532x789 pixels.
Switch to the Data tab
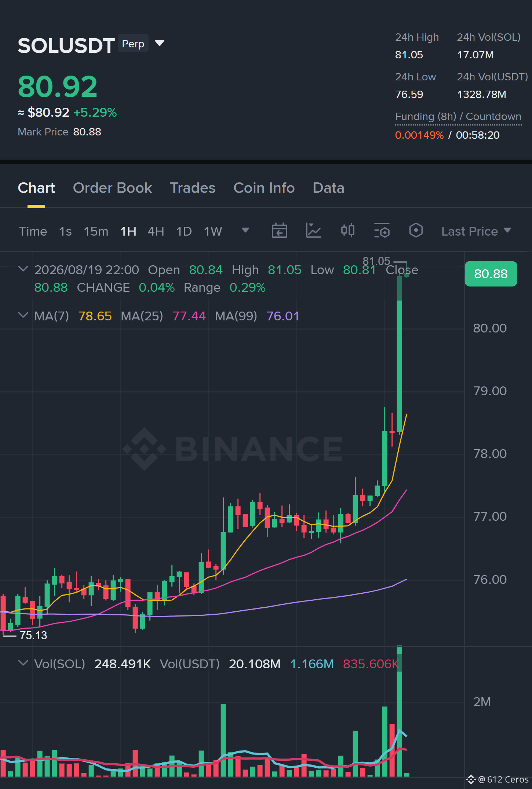[x=328, y=188]
